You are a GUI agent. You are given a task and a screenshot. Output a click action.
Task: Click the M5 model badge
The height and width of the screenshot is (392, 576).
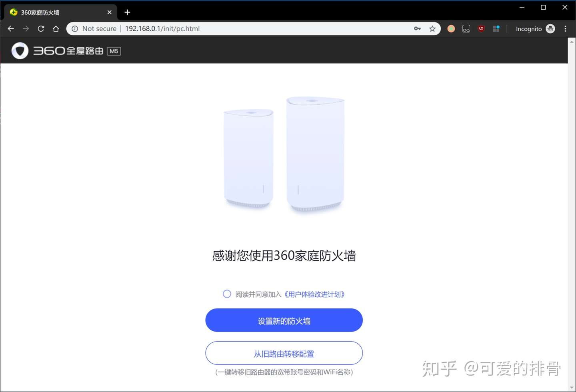[114, 51]
